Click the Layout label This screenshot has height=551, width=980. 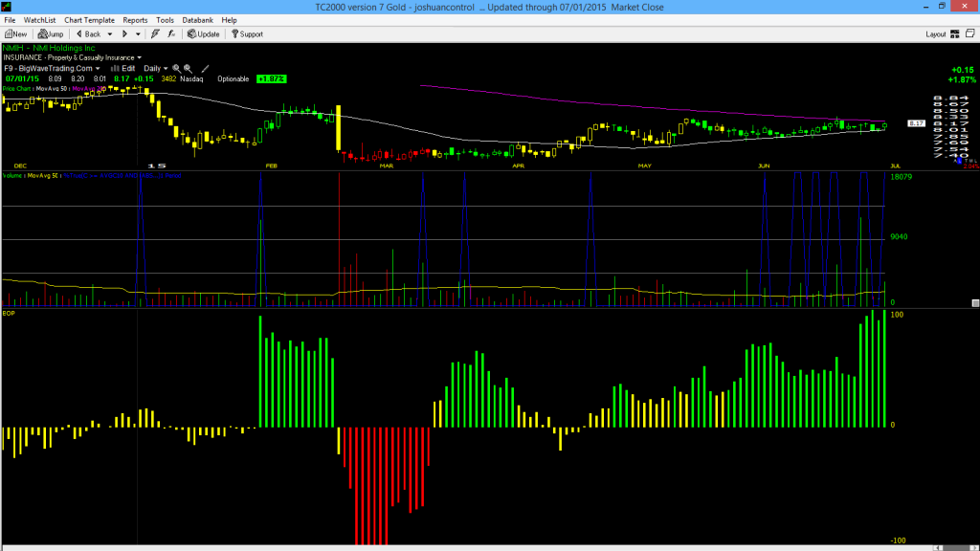[936, 34]
